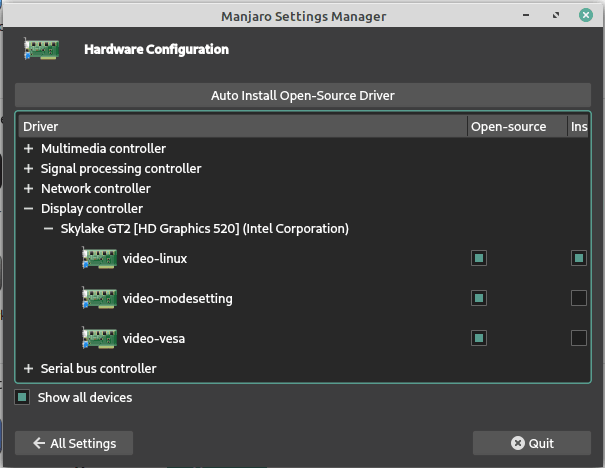Click Open-source checkbox for video-vesa
Screen dimensions: 605x468
[x=479, y=338]
